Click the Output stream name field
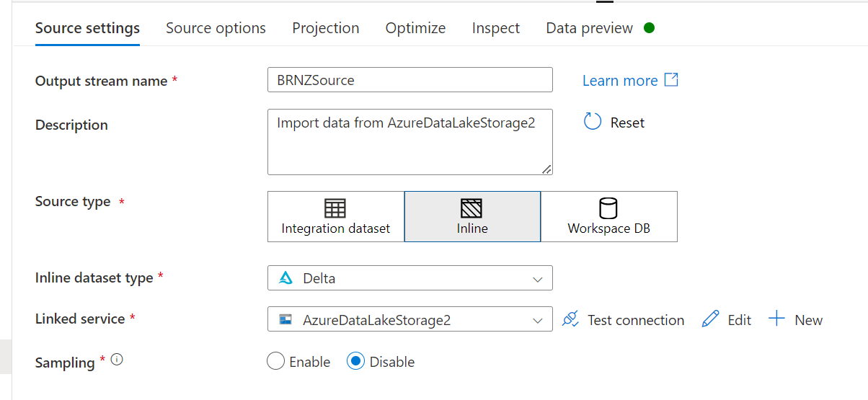This screenshot has width=868, height=400. click(x=409, y=80)
